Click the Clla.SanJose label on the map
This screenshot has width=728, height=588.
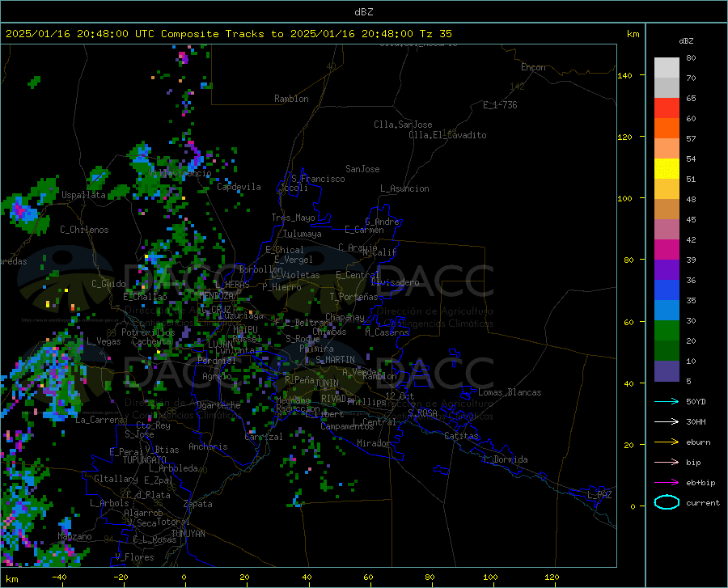click(403, 125)
